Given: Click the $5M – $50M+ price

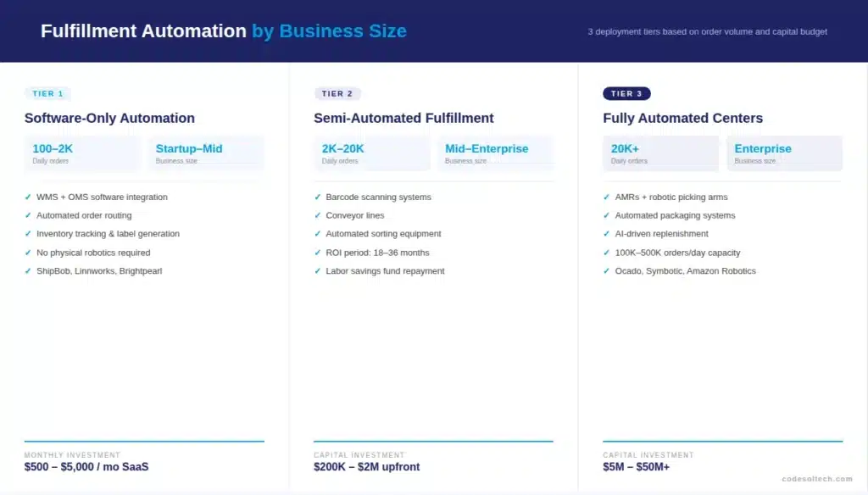Looking at the screenshot, I should (x=636, y=467).
